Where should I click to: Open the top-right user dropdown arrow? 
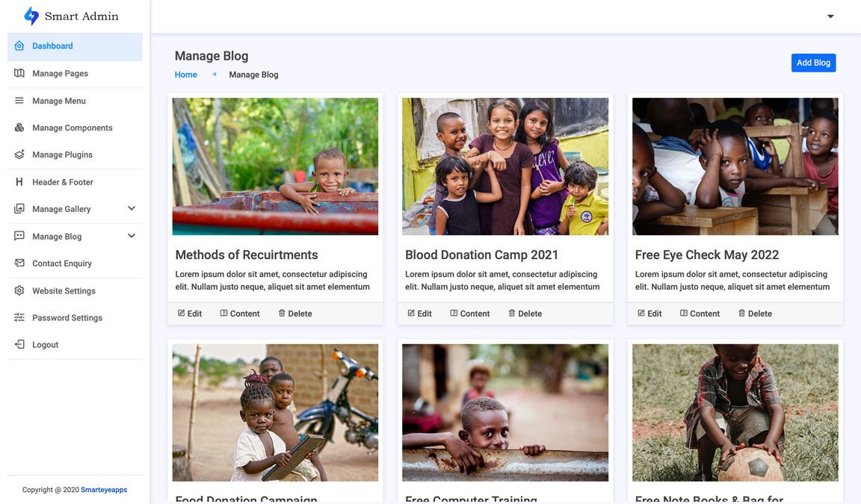click(x=830, y=16)
